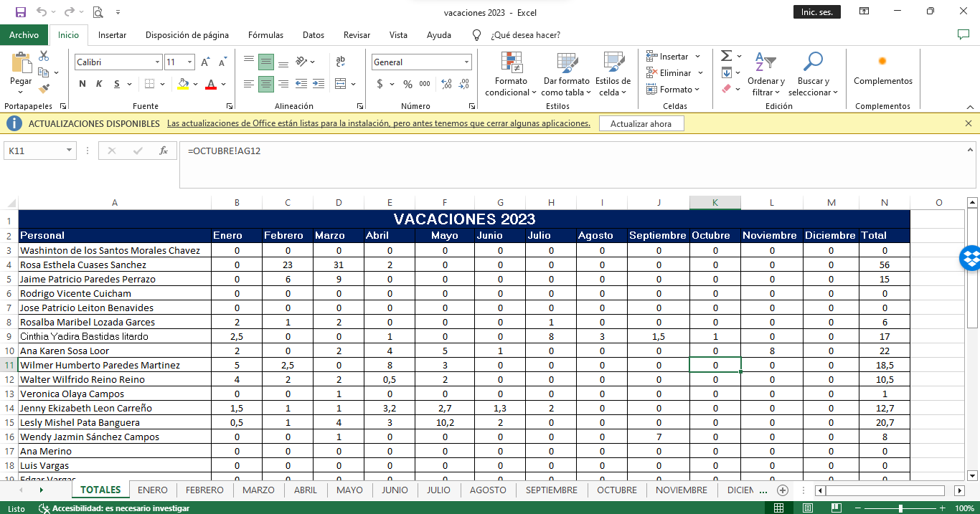Image resolution: width=980 pixels, height=514 pixels.
Task: Click the Save icon in title bar
Action: (20, 12)
